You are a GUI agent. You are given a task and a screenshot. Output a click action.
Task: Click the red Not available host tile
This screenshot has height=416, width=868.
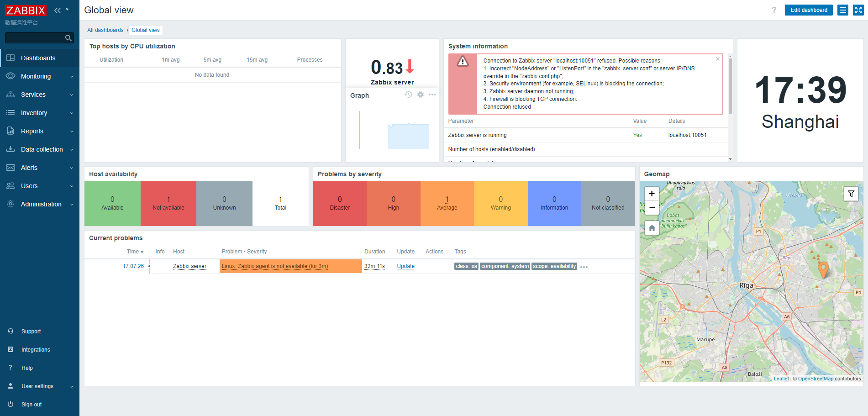point(168,204)
